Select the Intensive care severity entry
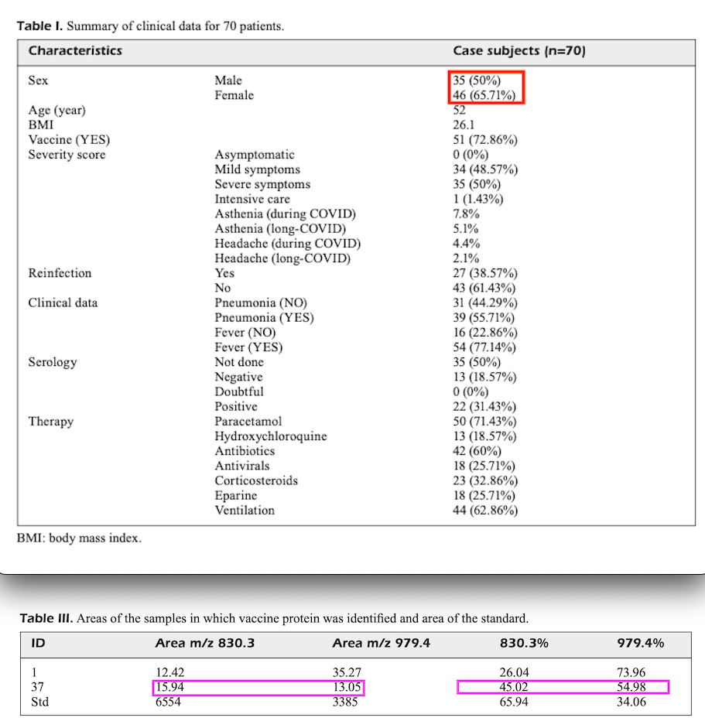Screen dimensions: 705x728 pyautogui.click(x=252, y=200)
